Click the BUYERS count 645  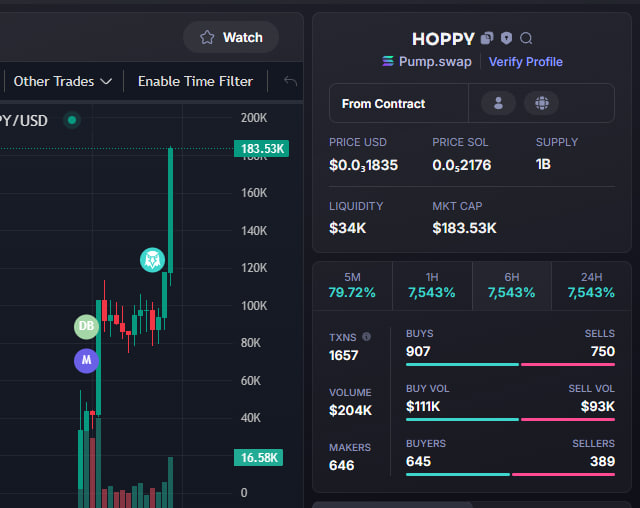pos(418,461)
